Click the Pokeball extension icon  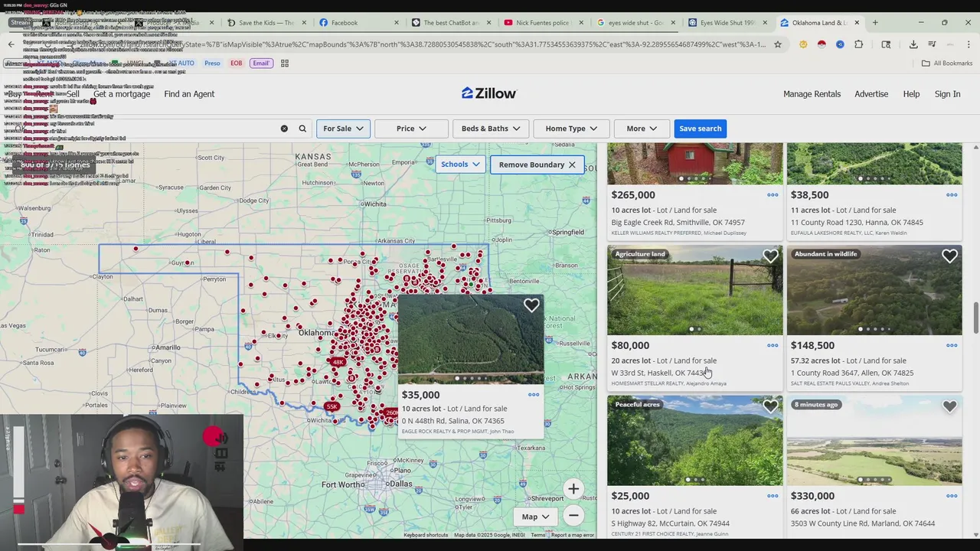tap(822, 44)
